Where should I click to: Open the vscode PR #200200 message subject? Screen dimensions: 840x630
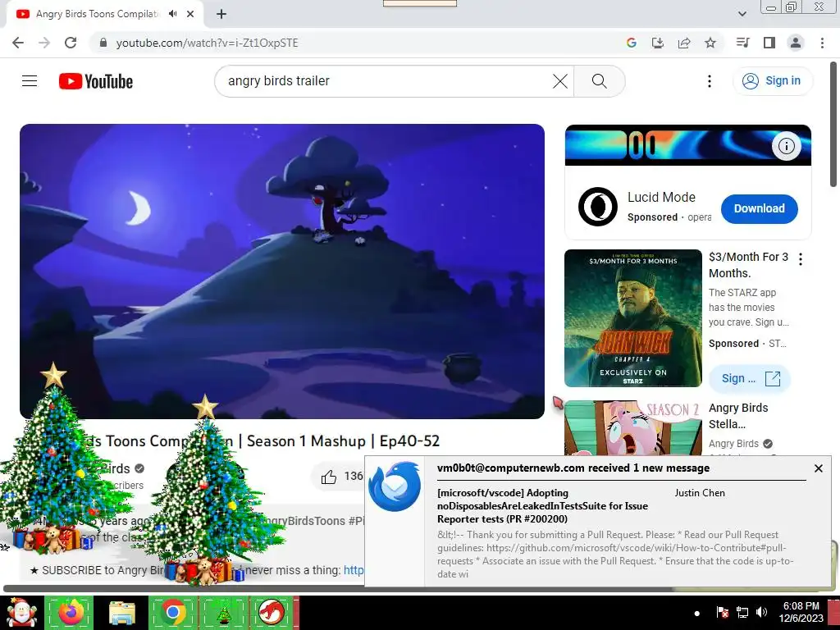pos(542,505)
